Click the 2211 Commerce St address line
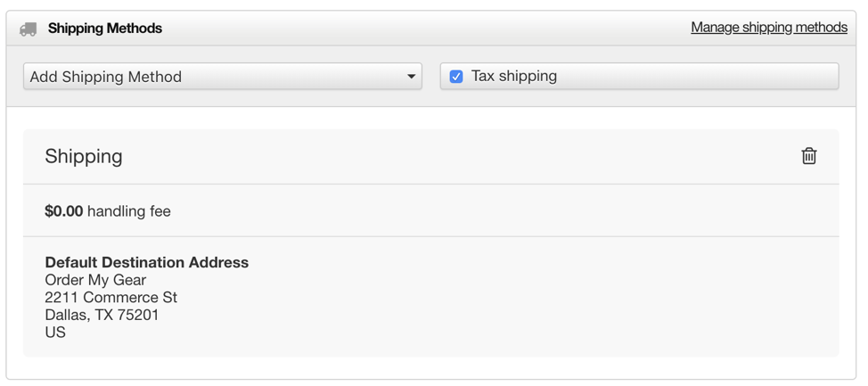Screen dimensions: 868x386 click(111, 298)
